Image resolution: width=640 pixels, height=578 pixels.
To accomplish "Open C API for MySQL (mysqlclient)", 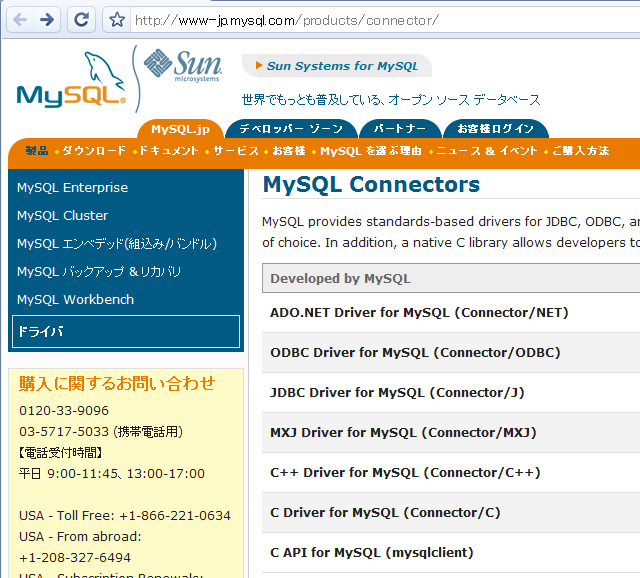I will coord(372,553).
